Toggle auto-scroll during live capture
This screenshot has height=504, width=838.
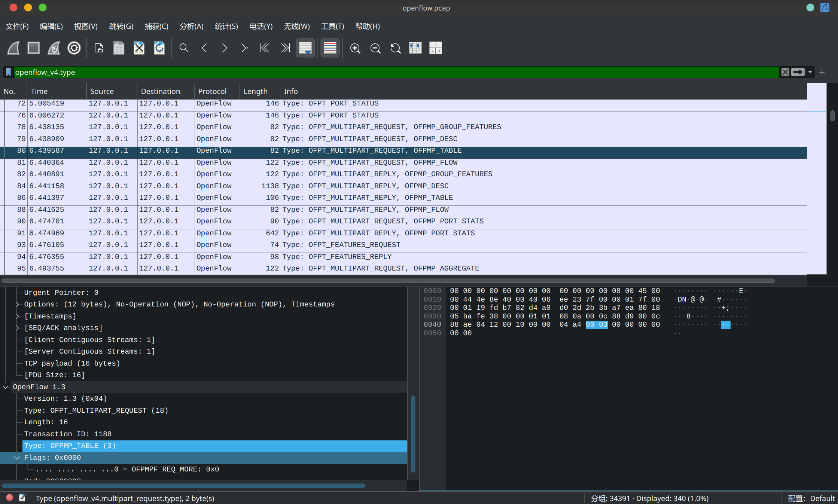(305, 48)
